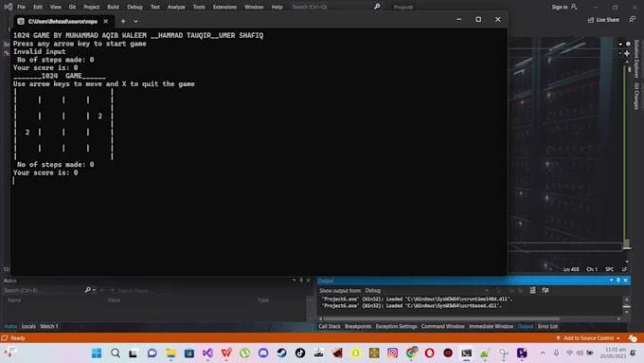Viewport: 644px width, 363px height.
Task: Open a new console tab with plus icon
Action: click(123, 22)
